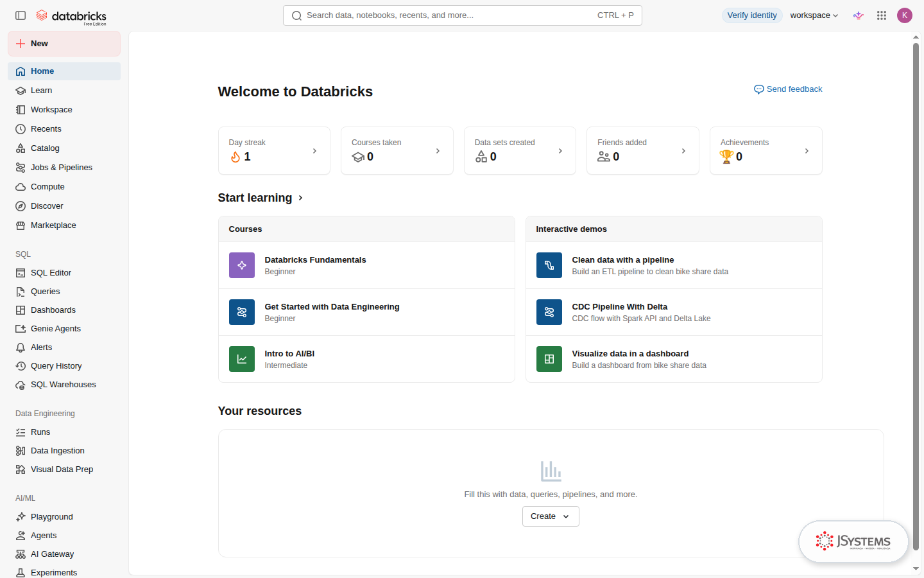Image resolution: width=924 pixels, height=578 pixels.
Task: Click the page vertical scrollbar
Action: pos(916,295)
